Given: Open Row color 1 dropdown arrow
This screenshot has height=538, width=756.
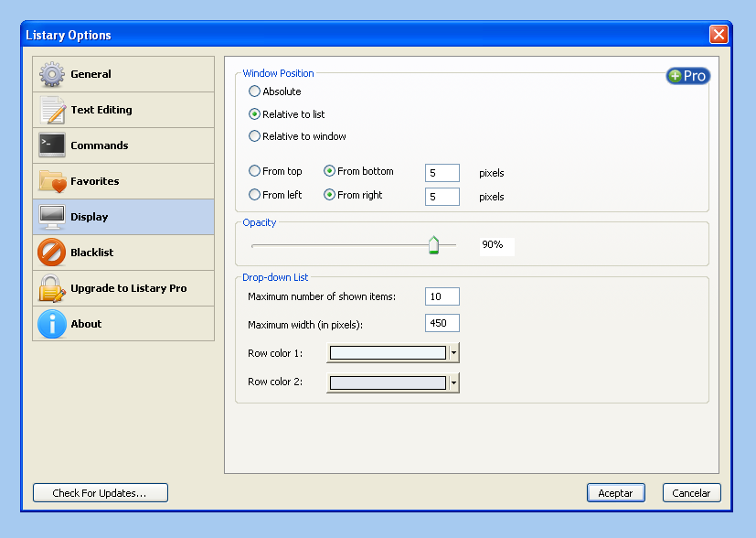Looking at the screenshot, I should pyautogui.click(x=453, y=353).
